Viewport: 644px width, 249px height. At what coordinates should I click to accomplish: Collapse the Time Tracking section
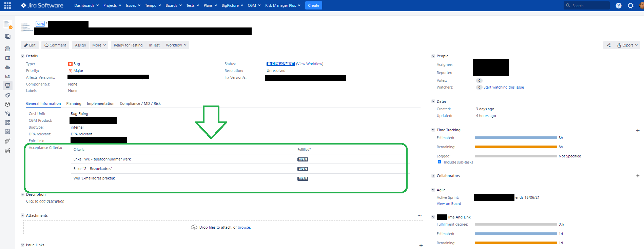(x=433, y=130)
